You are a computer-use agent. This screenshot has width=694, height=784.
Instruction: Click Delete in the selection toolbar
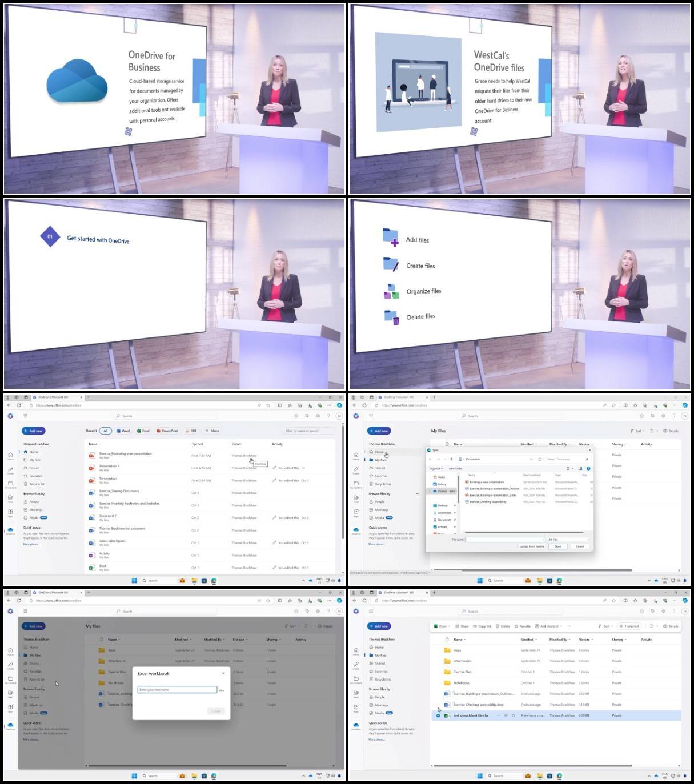(503, 626)
